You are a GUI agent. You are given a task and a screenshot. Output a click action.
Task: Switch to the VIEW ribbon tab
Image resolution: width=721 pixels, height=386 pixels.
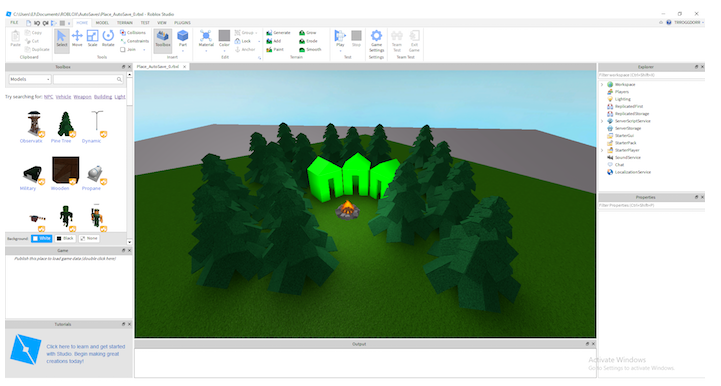(x=162, y=23)
